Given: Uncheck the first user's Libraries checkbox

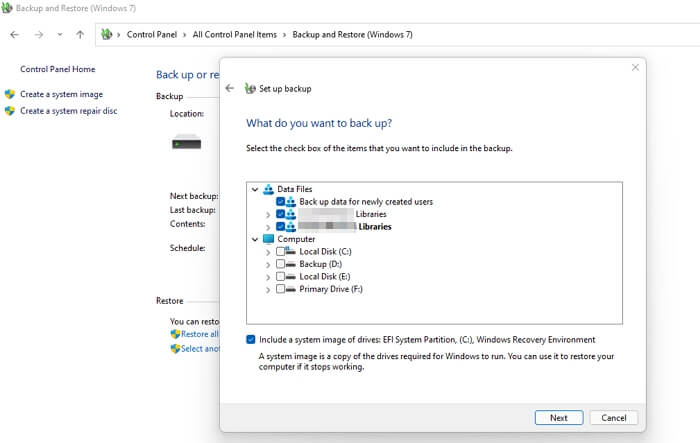Looking at the screenshot, I should [x=280, y=214].
